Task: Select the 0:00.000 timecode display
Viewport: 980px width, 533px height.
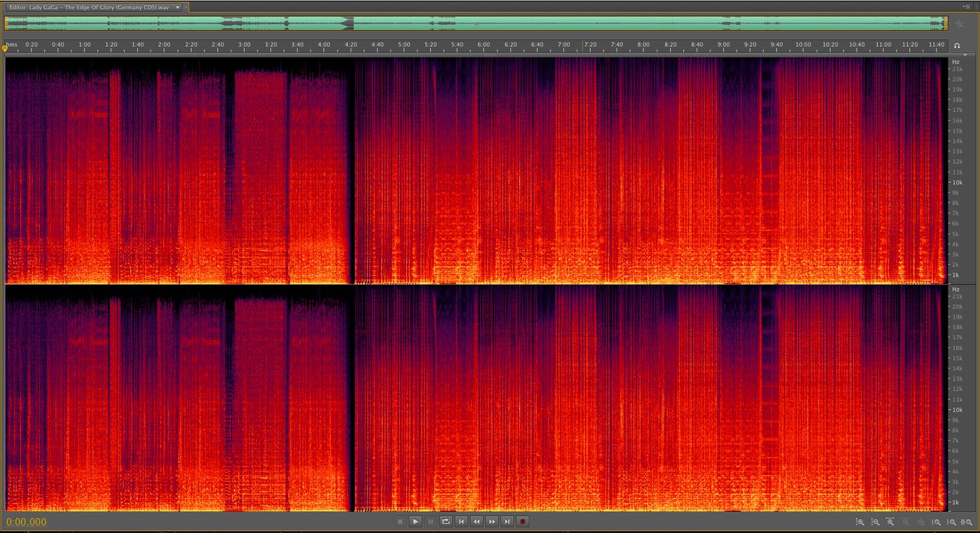Action: click(27, 522)
